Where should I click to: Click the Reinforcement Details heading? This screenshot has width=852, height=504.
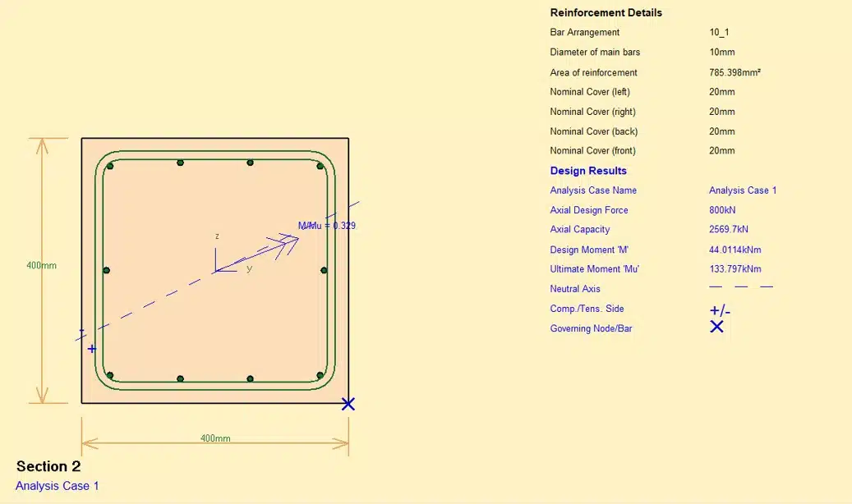coord(606,12)
